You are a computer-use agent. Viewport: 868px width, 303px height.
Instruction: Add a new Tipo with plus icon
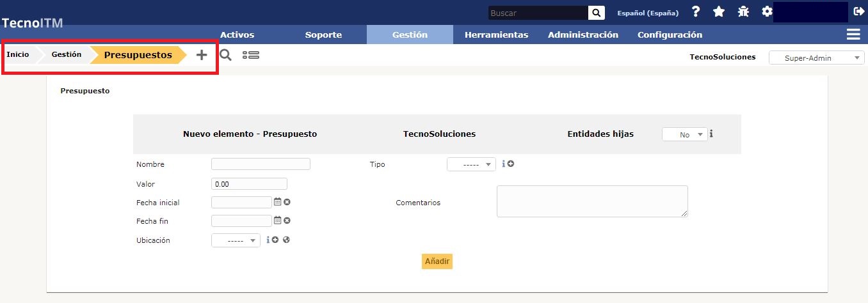(511, 164)
